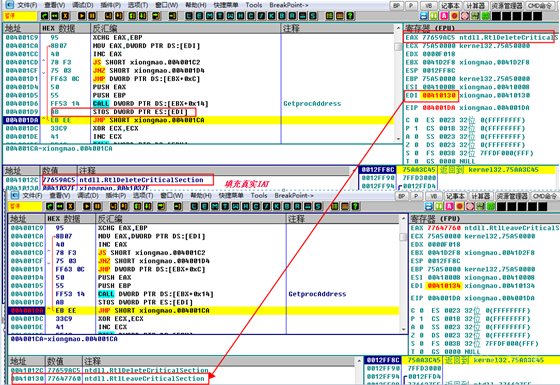
Task: Open Threads (T) icon in upper toolbar
Action: point(220,16)
